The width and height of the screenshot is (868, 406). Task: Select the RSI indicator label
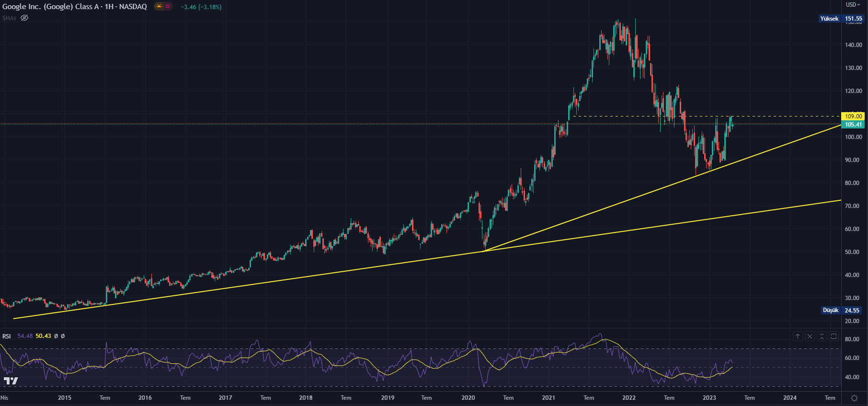tap(7, 336)
